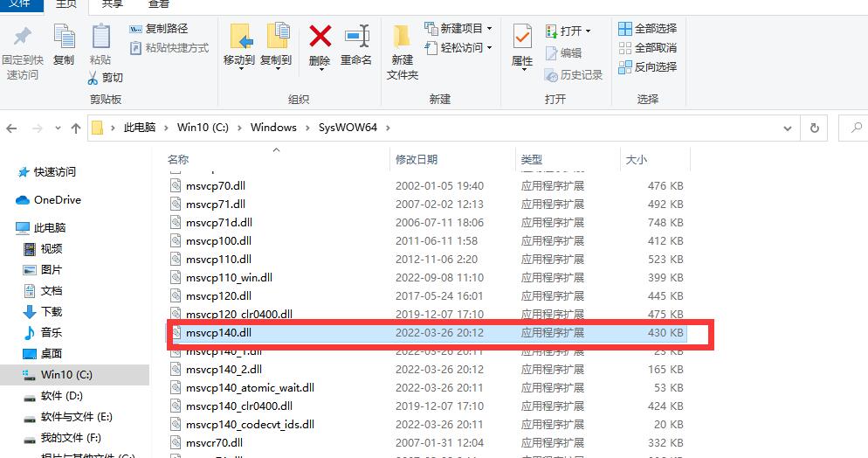Select 软件与文件 (E:) drive in sidebar

[68, 417]
